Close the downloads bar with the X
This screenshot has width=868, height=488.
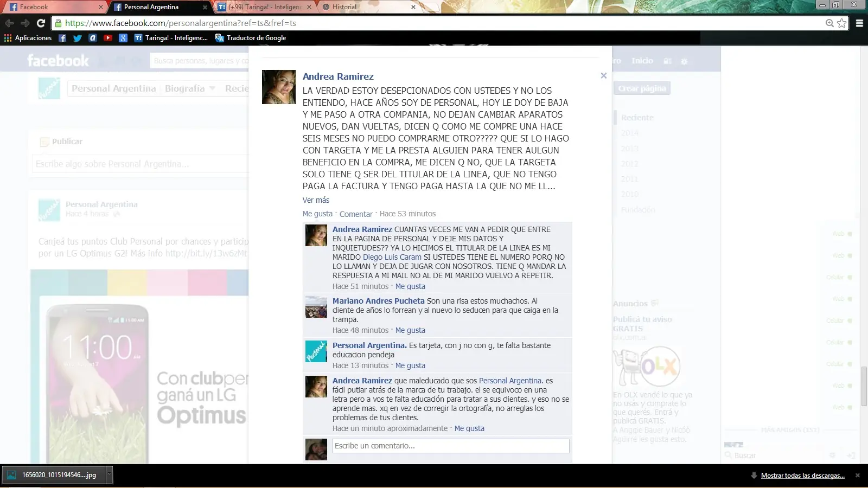858,476
